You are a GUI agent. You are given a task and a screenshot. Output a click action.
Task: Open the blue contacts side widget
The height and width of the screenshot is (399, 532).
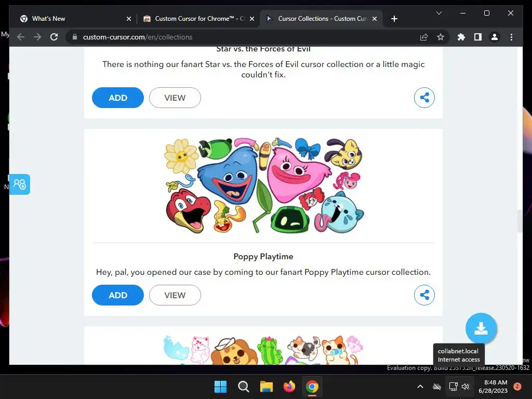(x=19, y=184)
